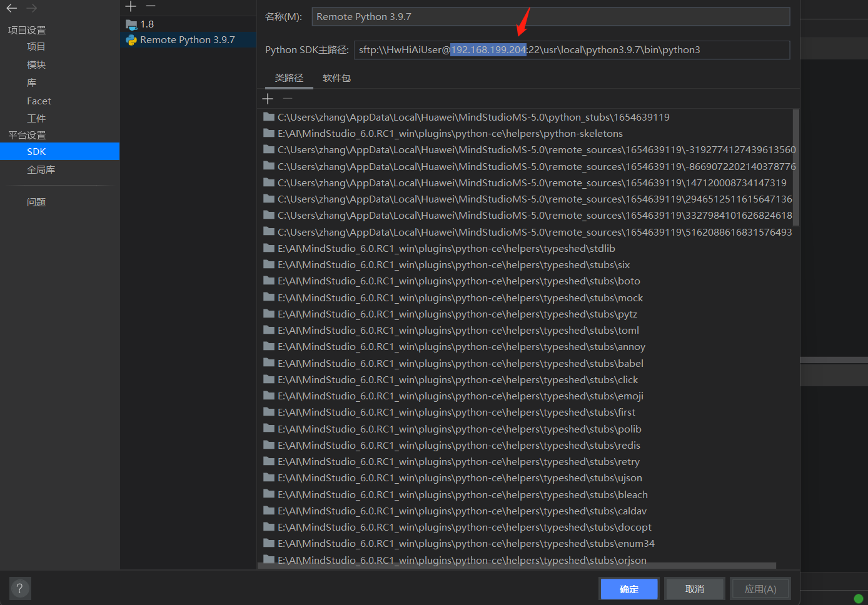Click the 平台设置 section header
868x605 pixels.
pos(27,135)
